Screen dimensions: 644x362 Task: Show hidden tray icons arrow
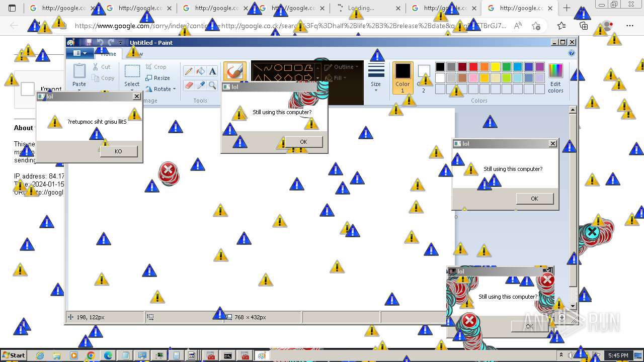(561, 355)
